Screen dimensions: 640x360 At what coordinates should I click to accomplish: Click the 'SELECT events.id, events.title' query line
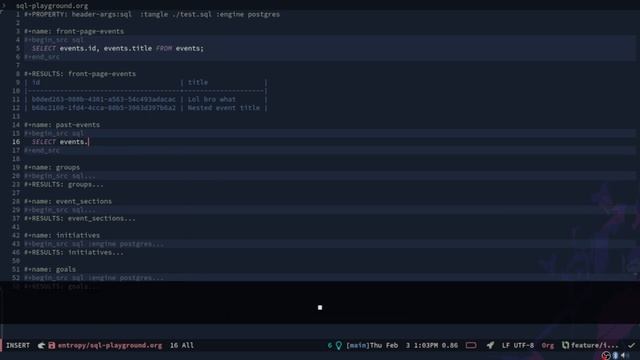118,48
